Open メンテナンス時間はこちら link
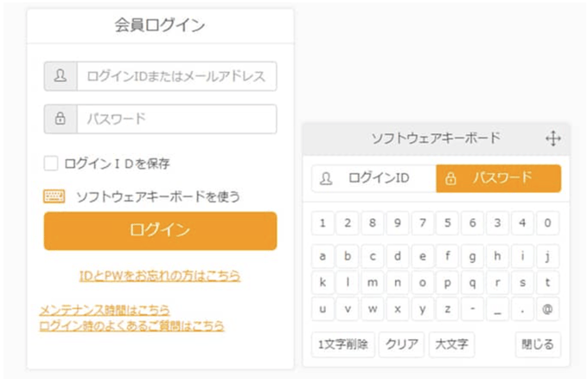Screen dimensions: 588x379 click(x=105, y=310)
